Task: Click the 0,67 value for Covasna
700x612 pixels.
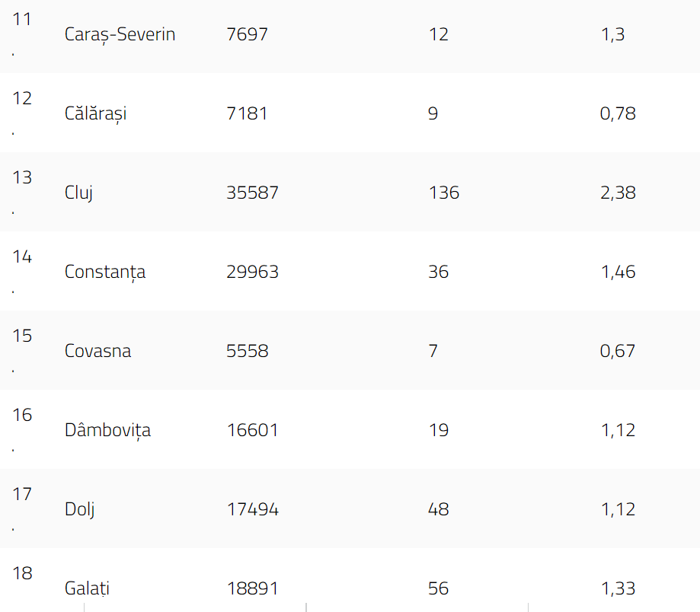Action: click(618, 351)
